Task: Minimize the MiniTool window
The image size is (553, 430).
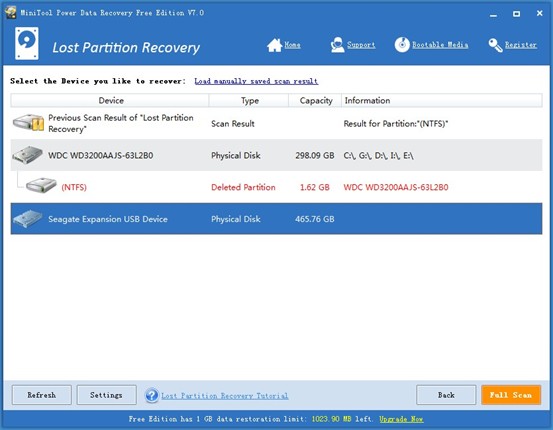Action: click(493, 14)
